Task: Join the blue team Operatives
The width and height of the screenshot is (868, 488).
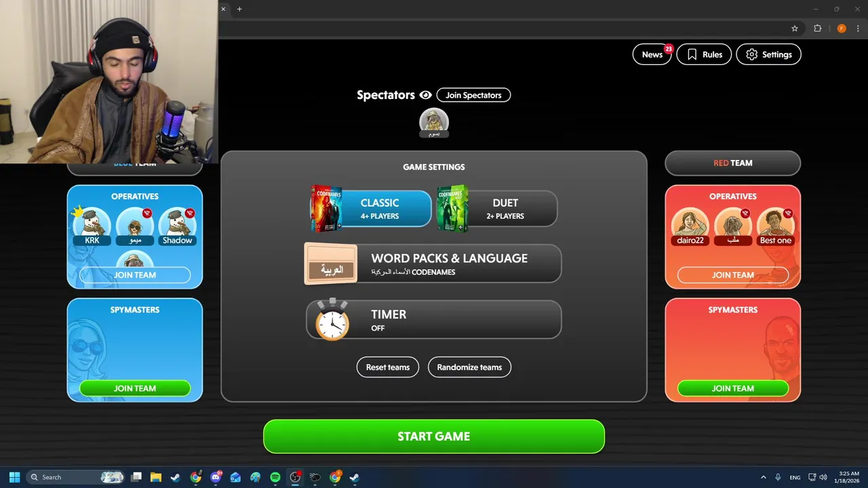Action: click(135, 275)
